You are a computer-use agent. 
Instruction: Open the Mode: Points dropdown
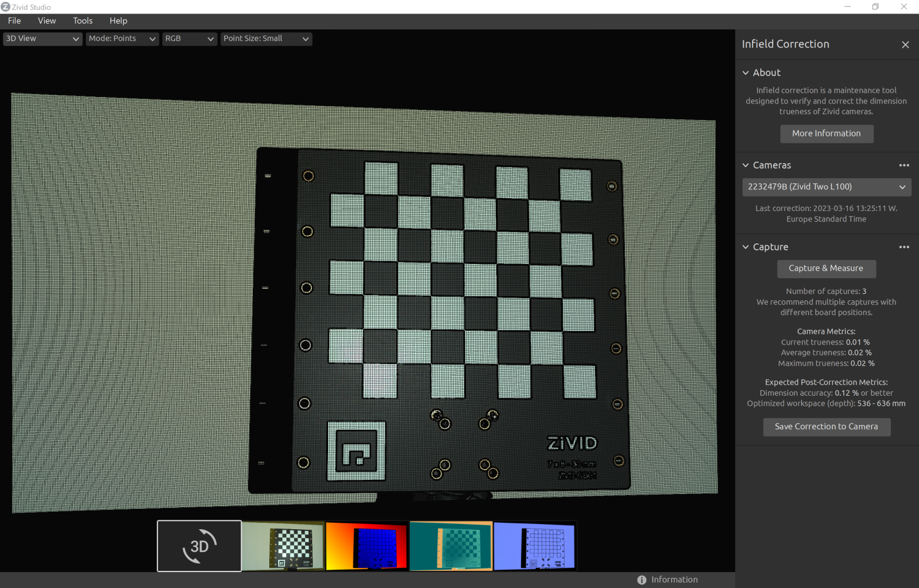pyautogui.click(x=122, y=39)
